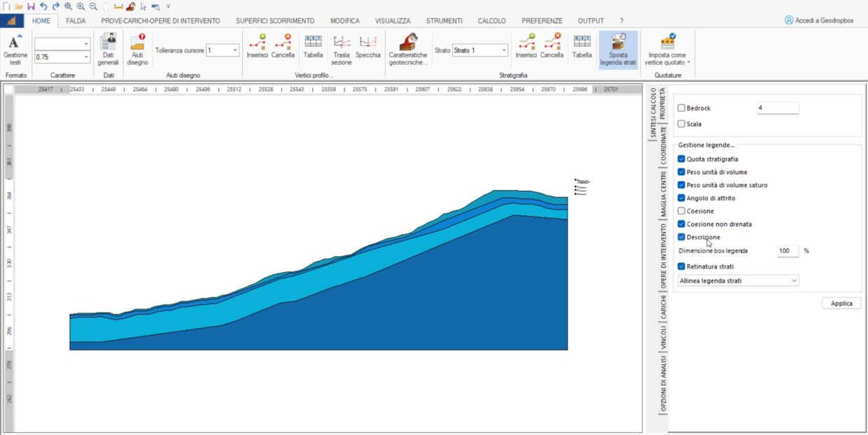Open Gestione testi text formatting tool

15,49
